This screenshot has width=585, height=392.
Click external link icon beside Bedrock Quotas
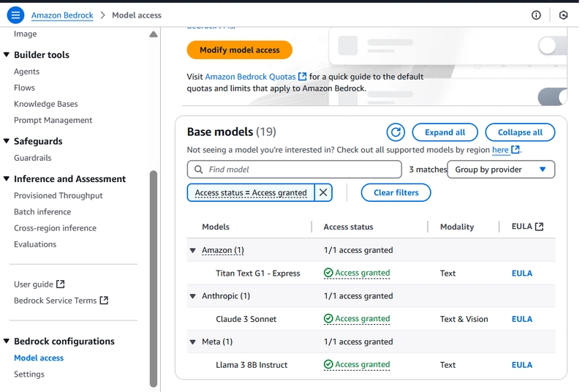tap(302, 77)
